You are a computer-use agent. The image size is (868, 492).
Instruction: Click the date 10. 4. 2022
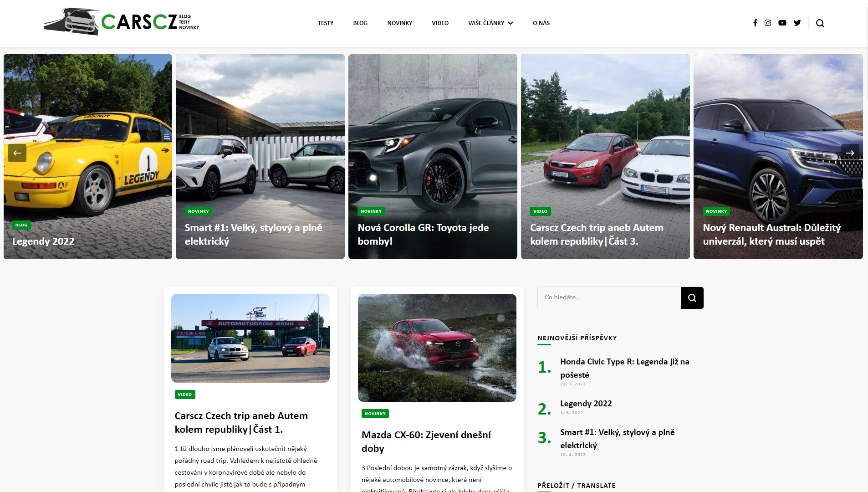click(573, 455)
